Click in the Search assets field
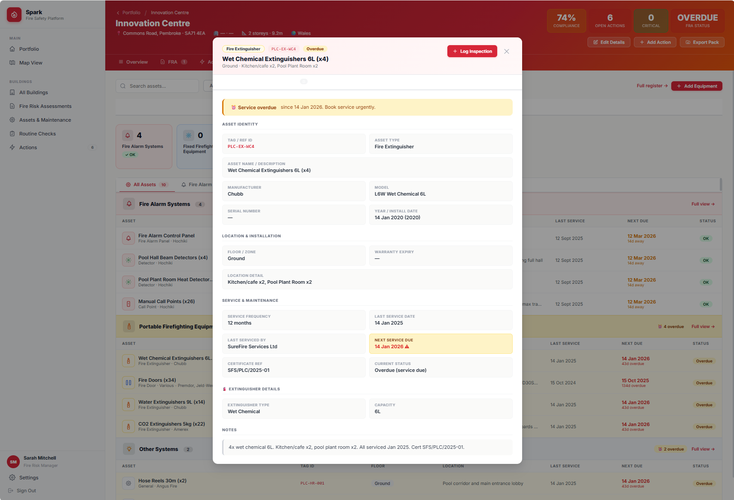 click(x=157, y=86)
